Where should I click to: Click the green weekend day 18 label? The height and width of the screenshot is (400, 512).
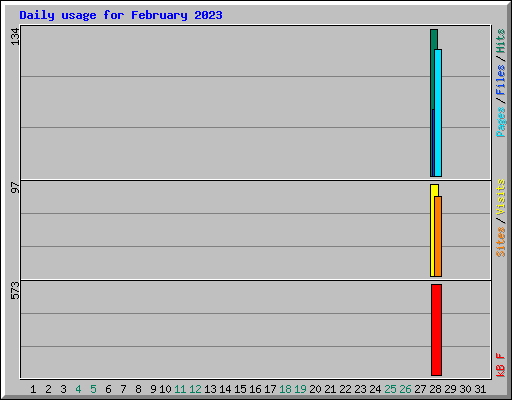[x=285, y=389]
